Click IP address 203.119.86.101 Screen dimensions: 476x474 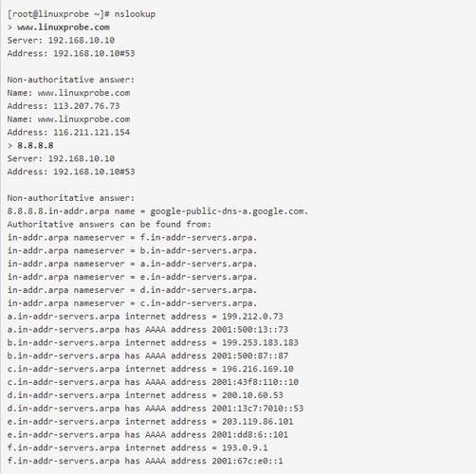(x=257, y=422)
